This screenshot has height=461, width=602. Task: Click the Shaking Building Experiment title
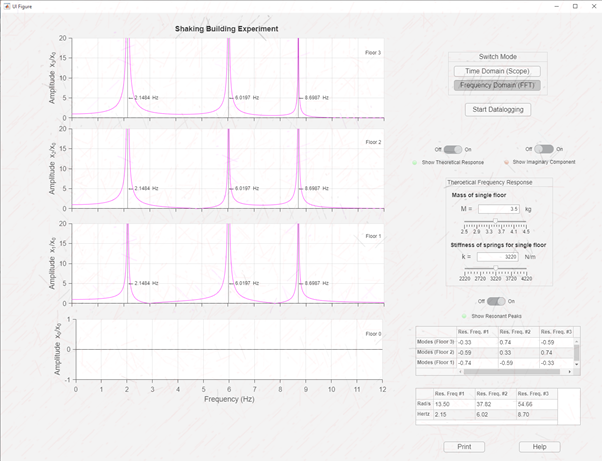(x=227, y=29)
